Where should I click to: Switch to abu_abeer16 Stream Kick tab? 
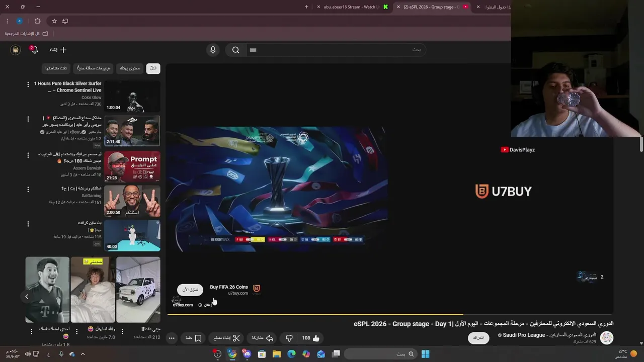point(352,7)
